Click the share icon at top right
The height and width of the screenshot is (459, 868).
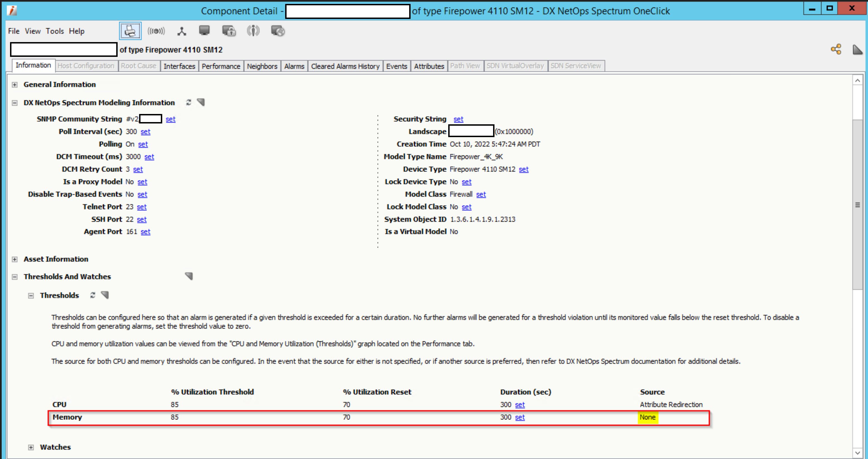[836, 49]
